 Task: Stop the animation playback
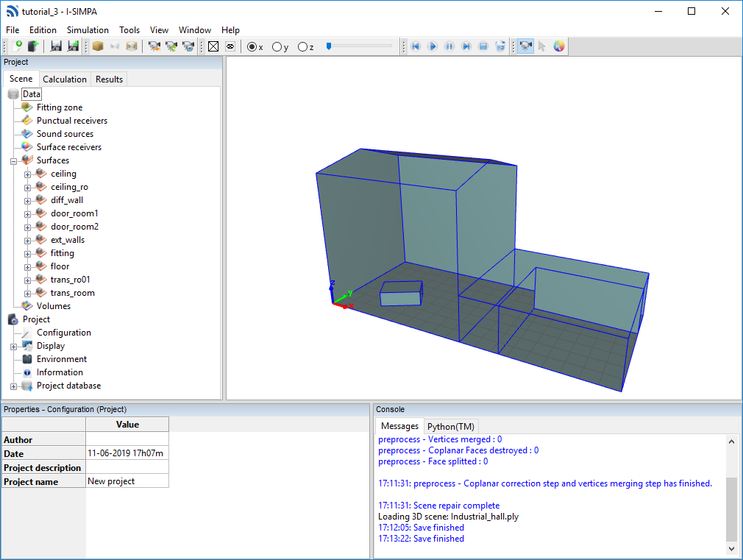pyautogui.click(x=483, y=46)
